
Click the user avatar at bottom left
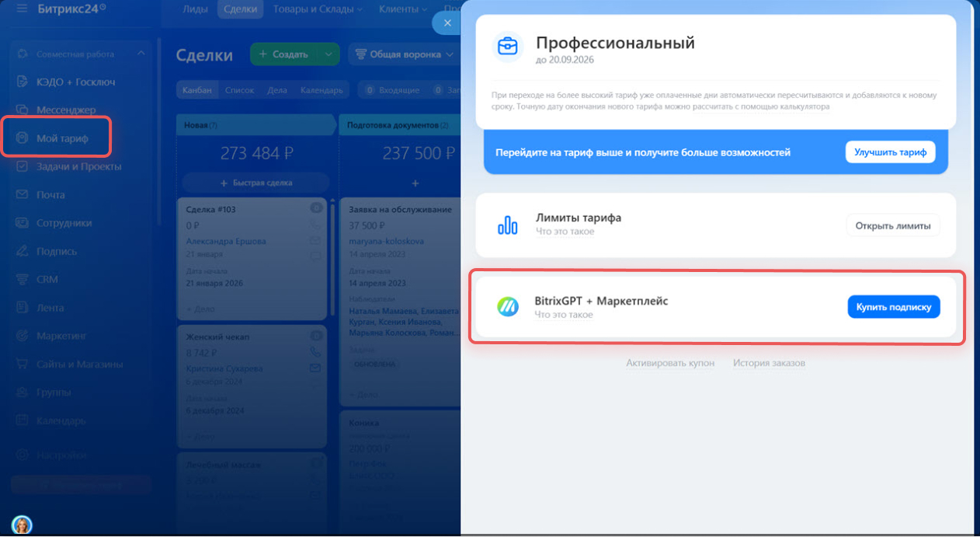pyautogui.click(x=22, y=525)
